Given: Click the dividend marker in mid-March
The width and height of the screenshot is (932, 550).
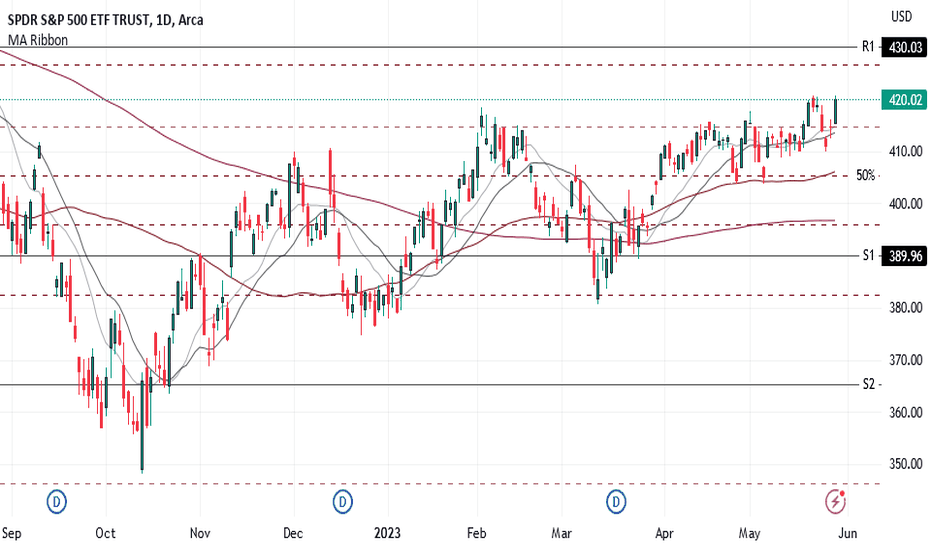Looking at the screenshot, I should click(x=616, y=502).
